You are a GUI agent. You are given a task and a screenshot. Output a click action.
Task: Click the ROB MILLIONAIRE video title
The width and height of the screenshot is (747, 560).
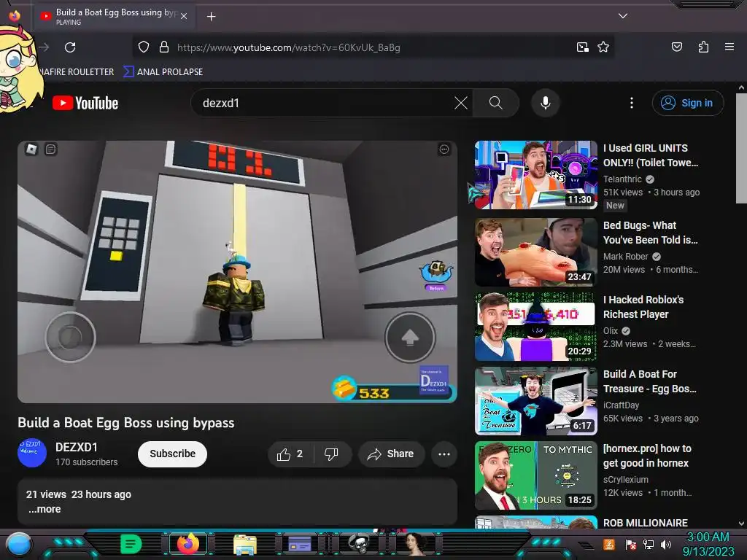[645, 523]
